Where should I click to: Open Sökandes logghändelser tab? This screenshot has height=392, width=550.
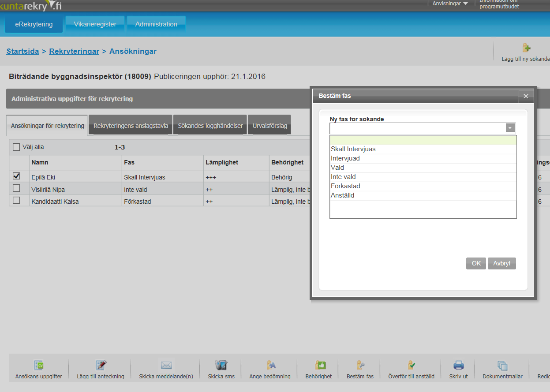point(210,126)
